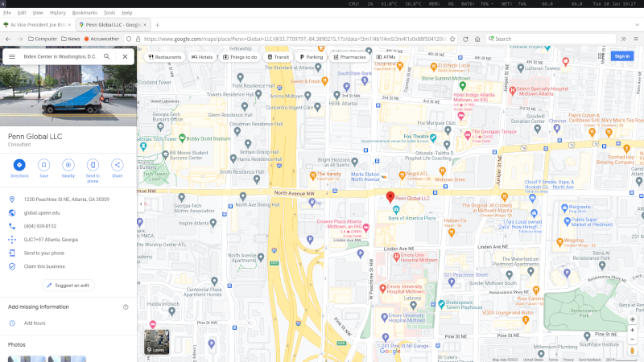This screenshot has height=362, width=644.
Task: Open the Help menu
Action: tap(127, 13)
